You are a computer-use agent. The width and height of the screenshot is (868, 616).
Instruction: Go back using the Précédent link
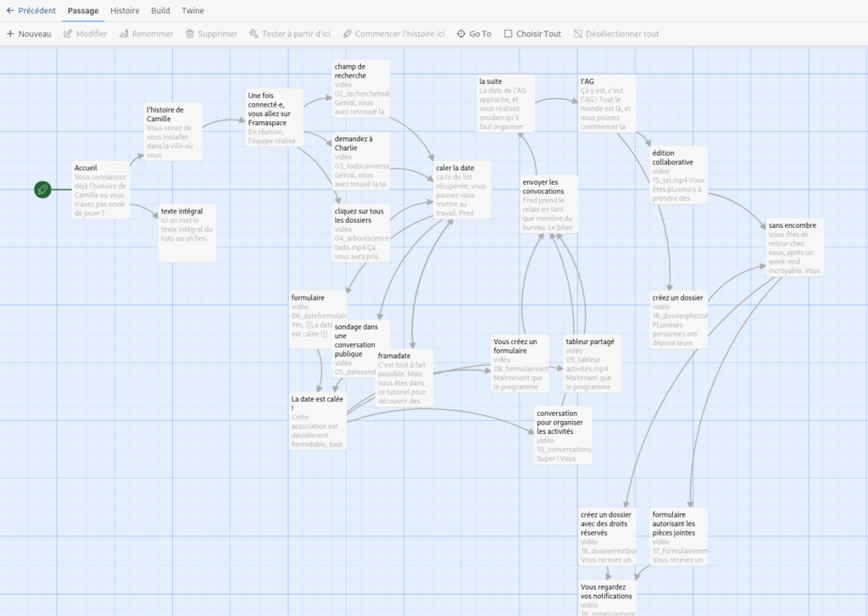click(x=30, y=11)
